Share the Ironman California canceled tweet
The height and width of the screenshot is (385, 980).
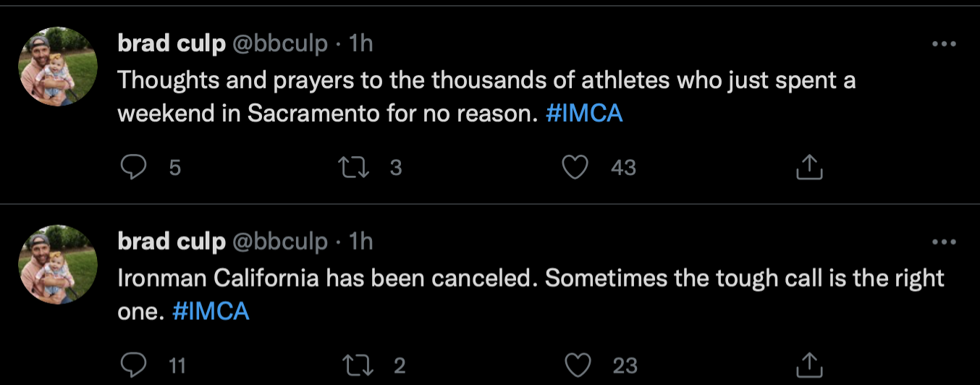pyautogui.click(x=809, y=365)
